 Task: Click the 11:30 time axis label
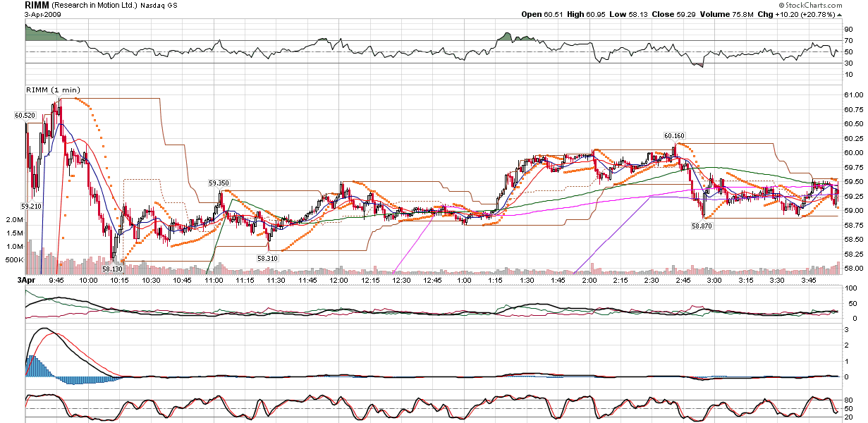pos(276,280)
